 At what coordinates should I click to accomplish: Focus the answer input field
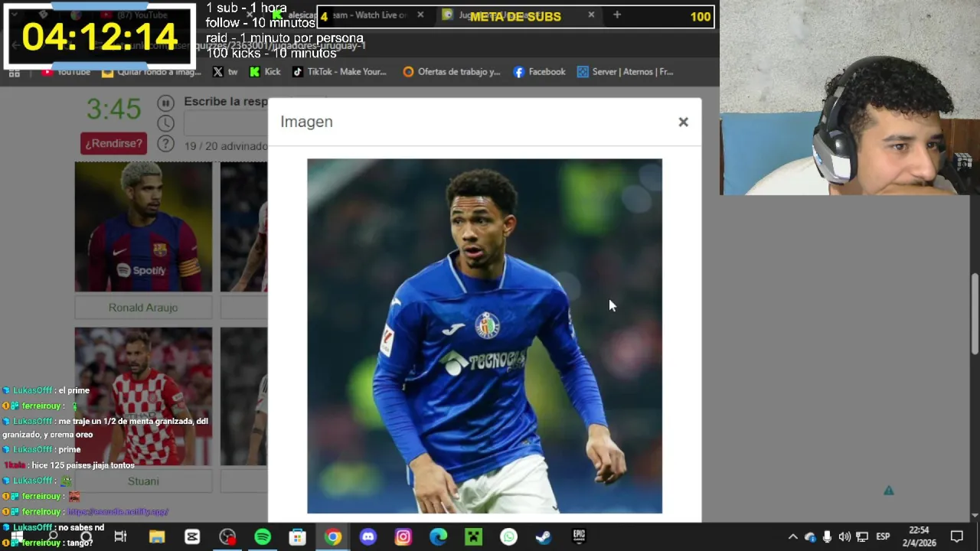point(226,122)
